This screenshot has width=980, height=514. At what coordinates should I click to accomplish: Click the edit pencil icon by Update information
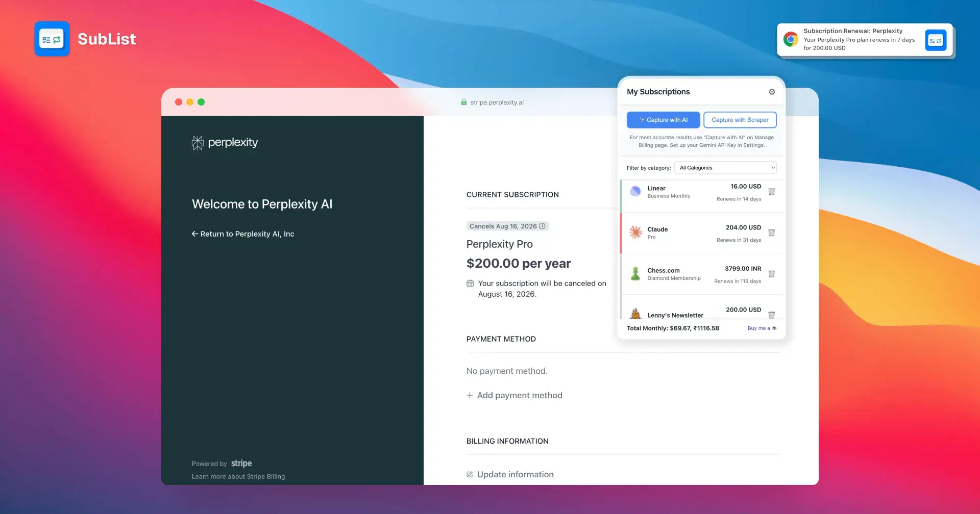pyautogui.click(x=470, y=475)
